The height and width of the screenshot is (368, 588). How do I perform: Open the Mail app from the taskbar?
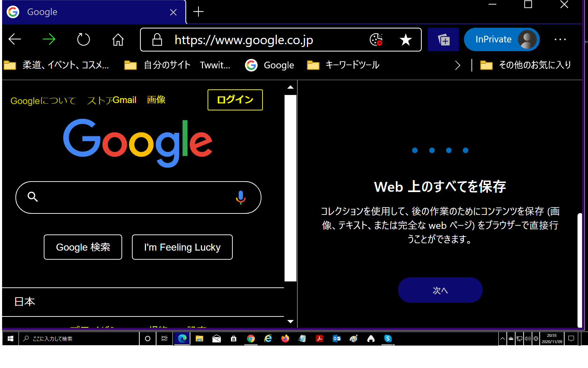point(217,339)
